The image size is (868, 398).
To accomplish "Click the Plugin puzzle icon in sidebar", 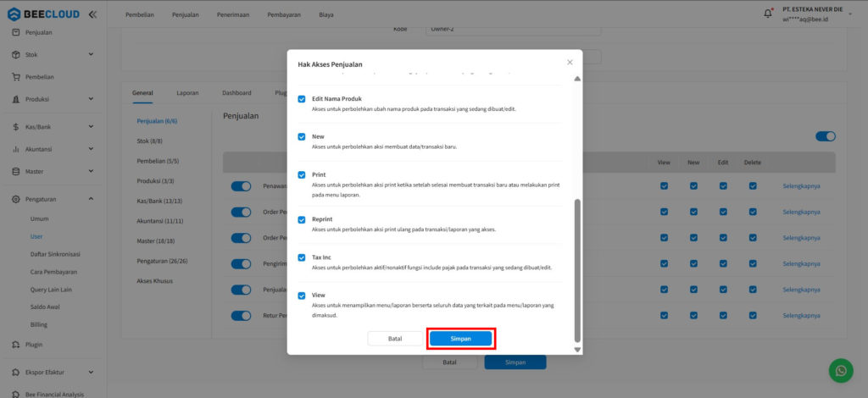I will tap(16, 345).
